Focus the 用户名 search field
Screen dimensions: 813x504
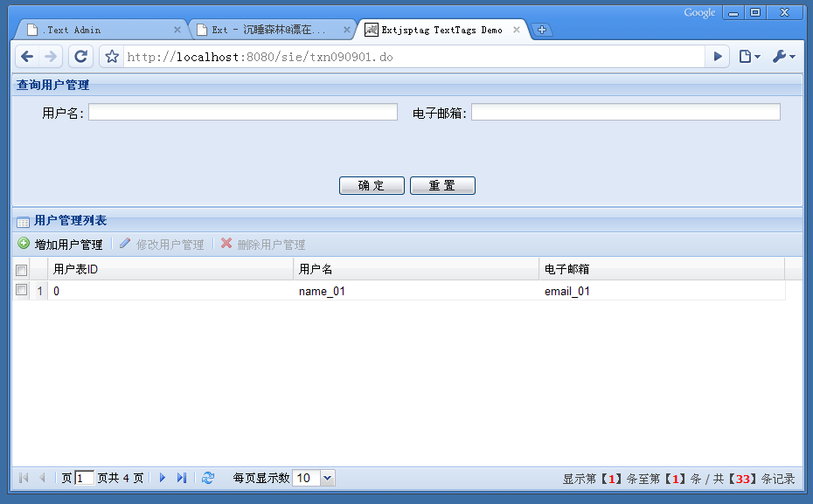click(x=243, y=112)
